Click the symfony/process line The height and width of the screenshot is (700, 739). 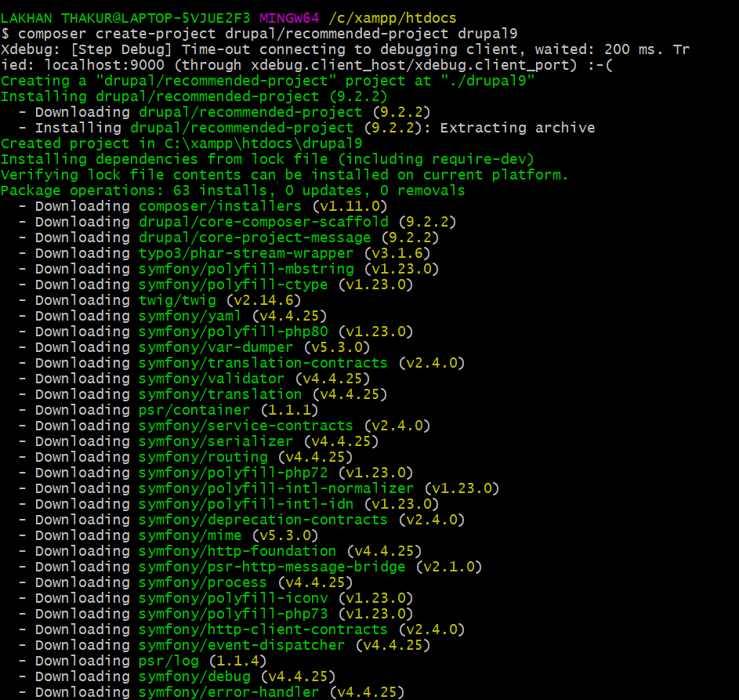186,582
